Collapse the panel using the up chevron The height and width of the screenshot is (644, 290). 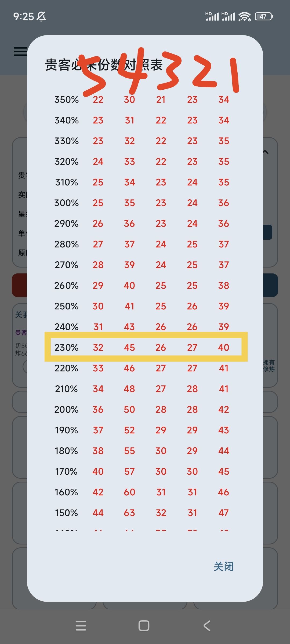[266, 152]
